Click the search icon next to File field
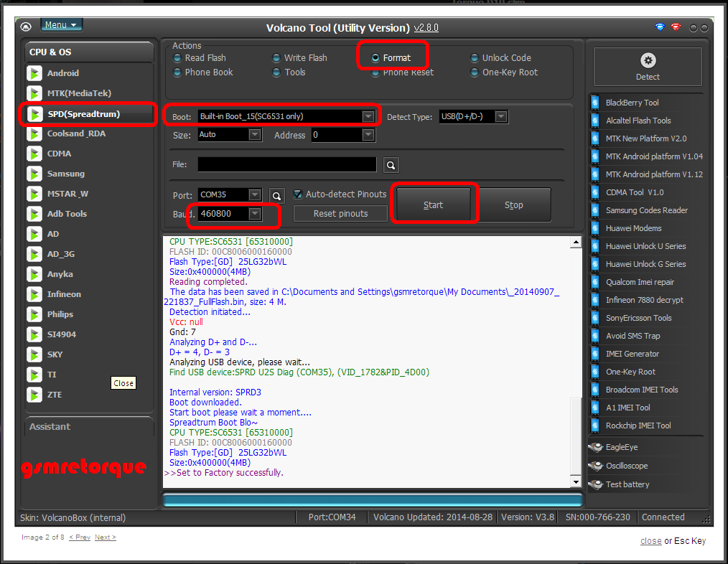Viewport: 728px width, 564px height. (391, 165)
